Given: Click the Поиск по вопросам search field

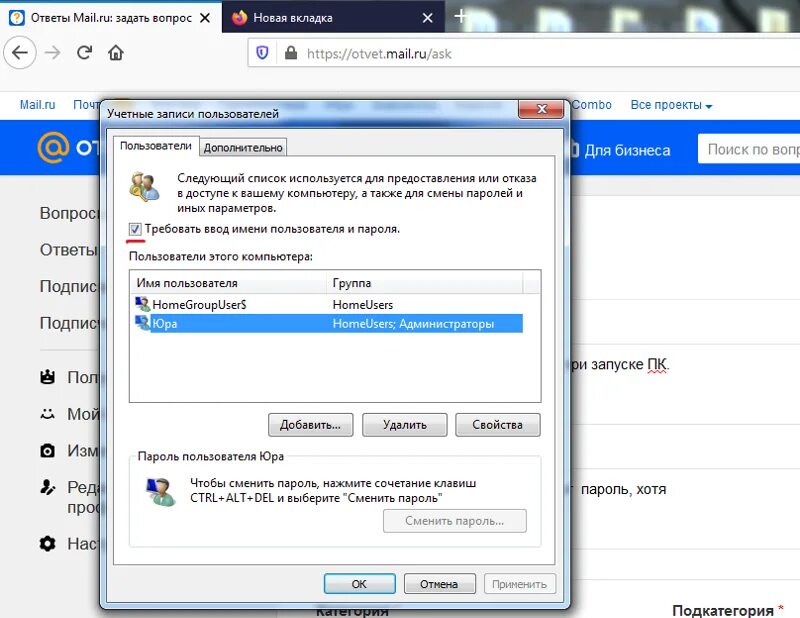Looking at the screenshot, I should [748, 149].
